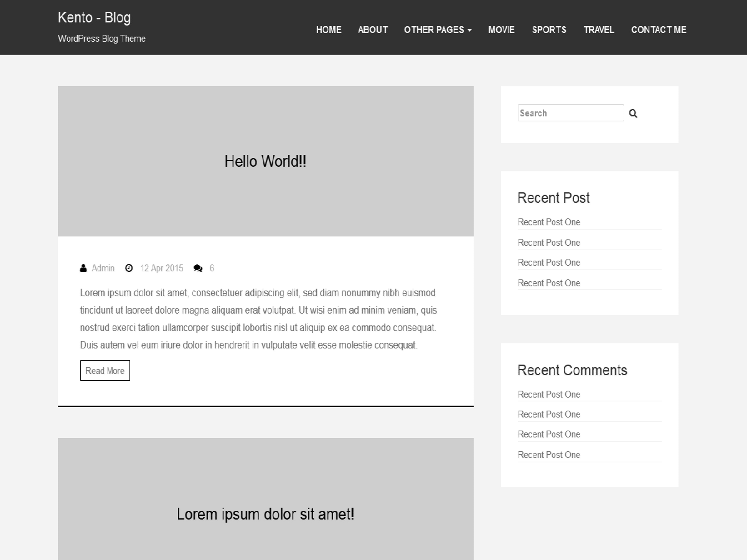Click Recent Post One under Recent Comments

pos(548,394)
